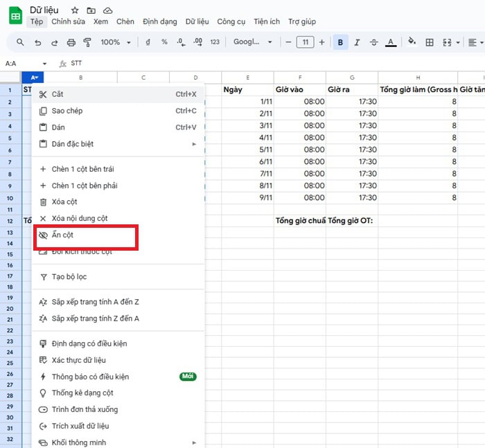The image size is (485, 448).
Task: Star the document Dữ liệu
Action: [x=75, y=10]
